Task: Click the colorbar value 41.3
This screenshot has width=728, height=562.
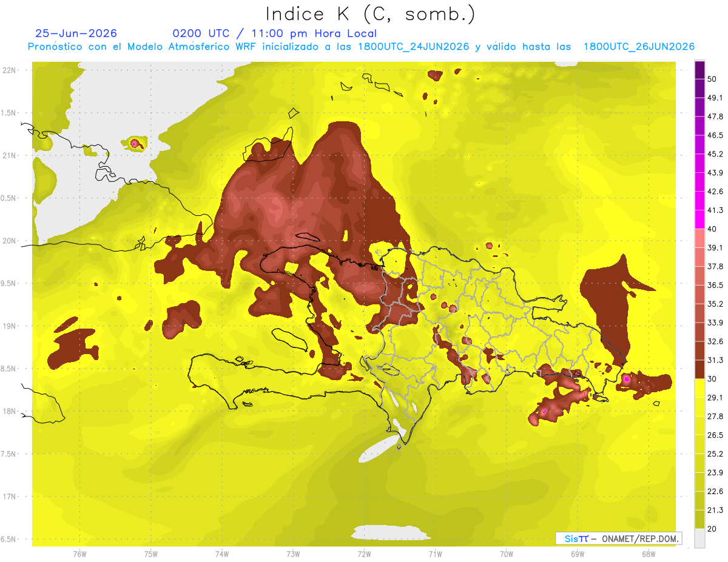Action: point(715,210)
